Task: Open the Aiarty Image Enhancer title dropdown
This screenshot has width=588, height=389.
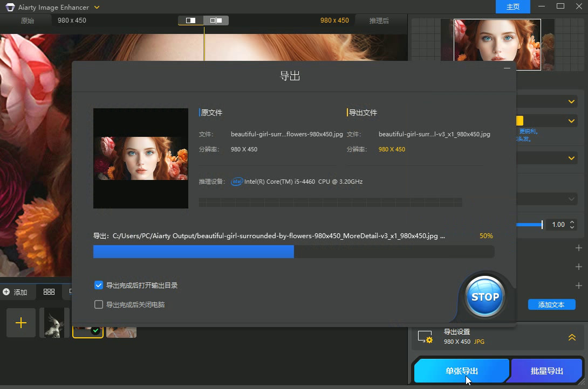Action: tap(97, 8)
